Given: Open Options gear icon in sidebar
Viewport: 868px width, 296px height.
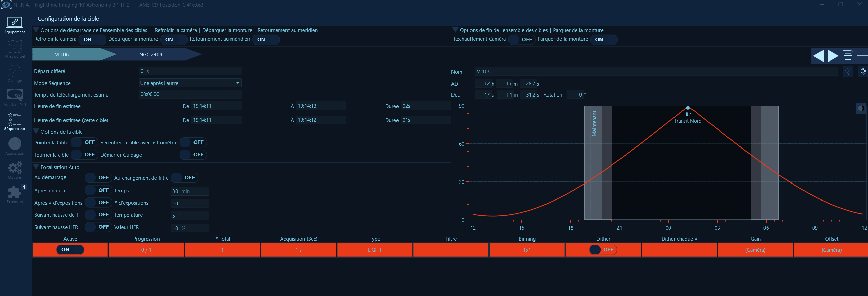Looking at the screenshot, I should pyautogui.click(x=15, y=170).
